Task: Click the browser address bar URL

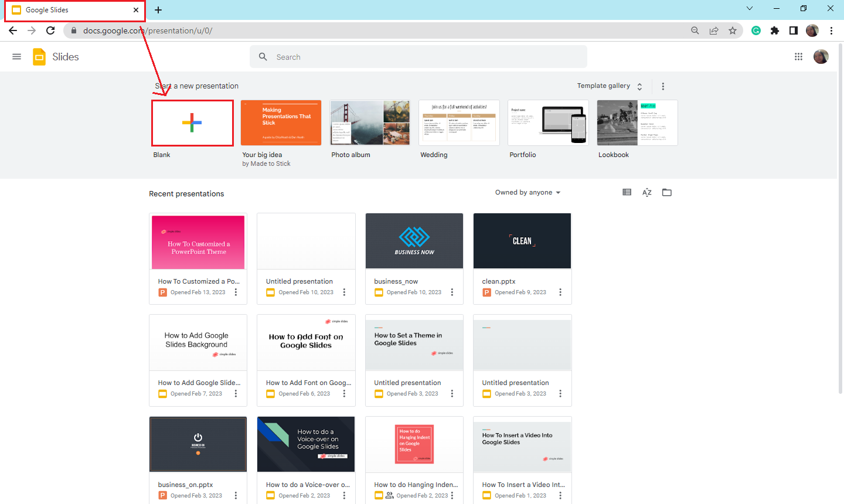Action: click(148, 30)
